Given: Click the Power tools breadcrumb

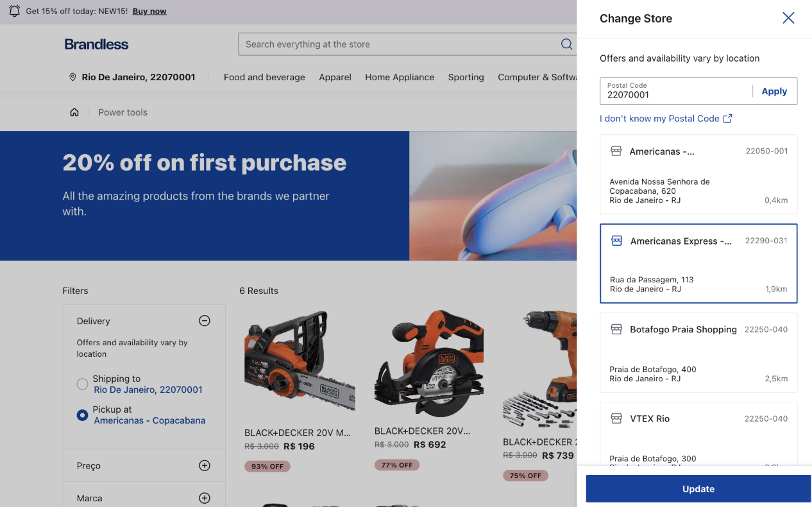Looking at the screenshot, I should 123,112.
